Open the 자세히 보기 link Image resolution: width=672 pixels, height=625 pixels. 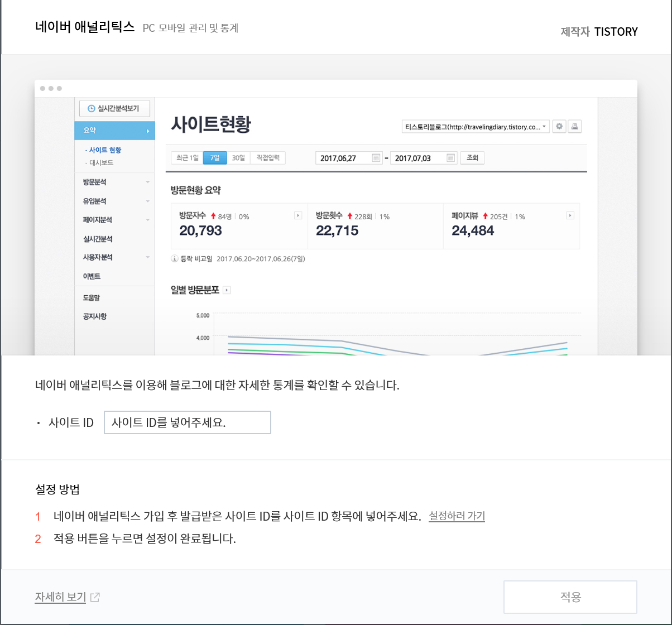pos(60,597)
